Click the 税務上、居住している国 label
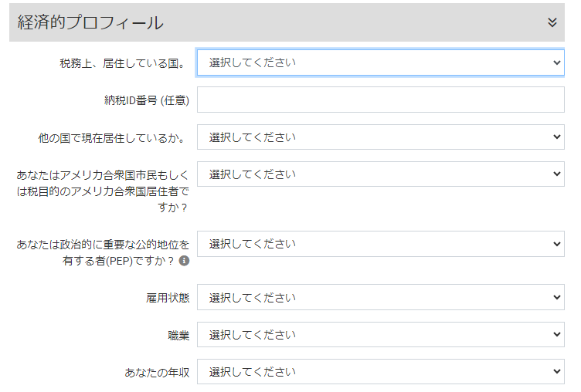Viewport: 581px width, 392px height. [x=124, y=63]
